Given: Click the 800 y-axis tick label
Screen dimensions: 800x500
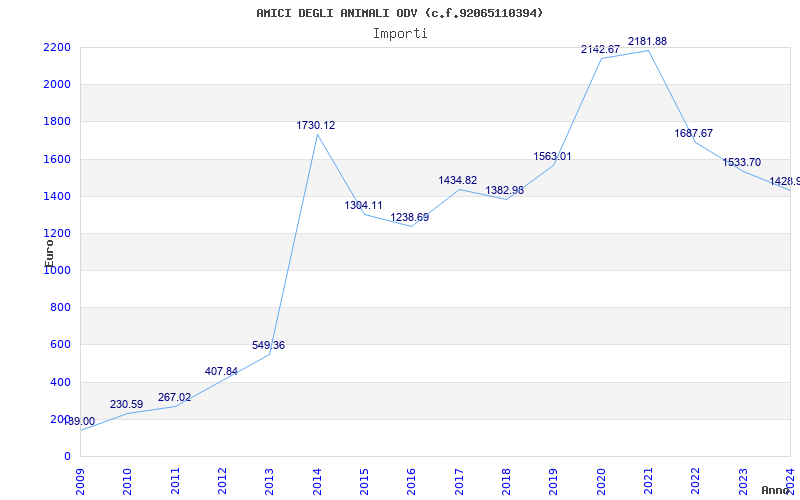Looking at the screenshot, I should click(x=60, y=308).
